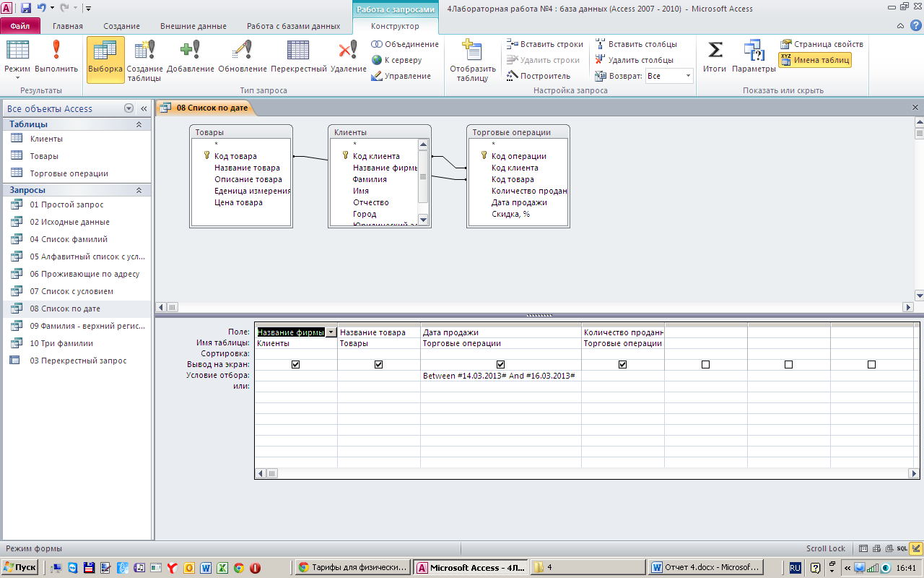The image size is (924, 578).
Task: Click the RU language indicator in the tray
Action: [795, 568]
